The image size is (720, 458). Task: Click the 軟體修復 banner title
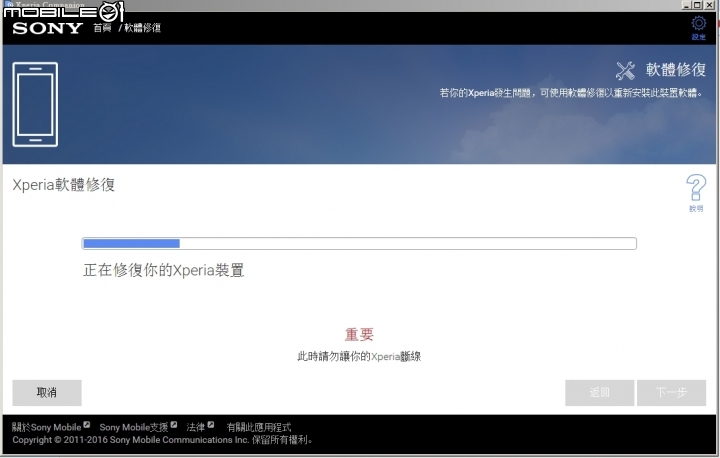pos(675,70)
